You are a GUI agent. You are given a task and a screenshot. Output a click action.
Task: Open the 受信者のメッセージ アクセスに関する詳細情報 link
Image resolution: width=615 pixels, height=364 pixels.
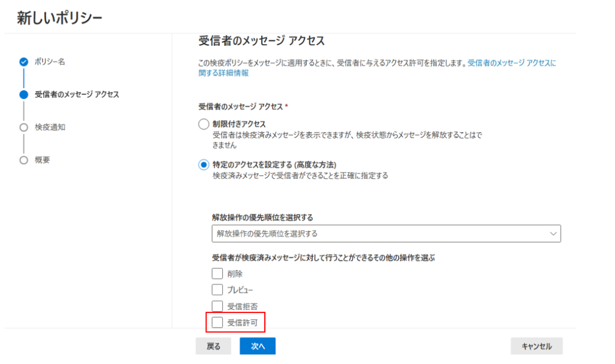click(512, 62)
